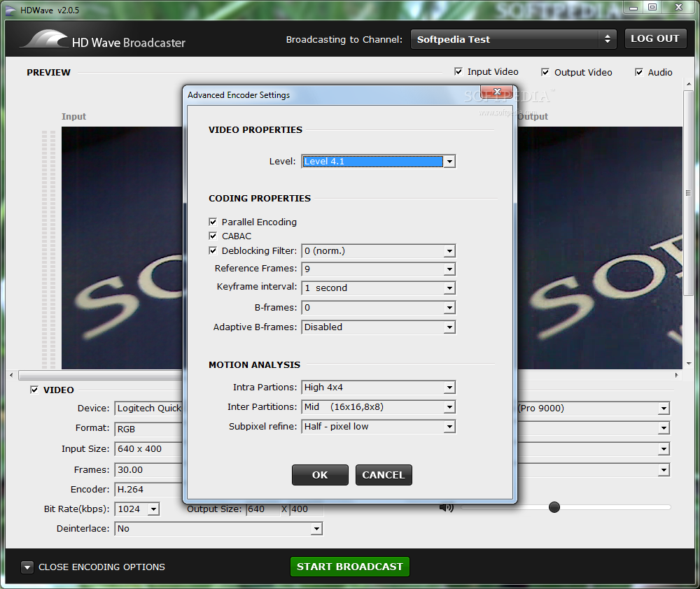This screenshot has width=700, height=589.
Task: Click the Output video preview thumbnail
Action: [600, 248]
